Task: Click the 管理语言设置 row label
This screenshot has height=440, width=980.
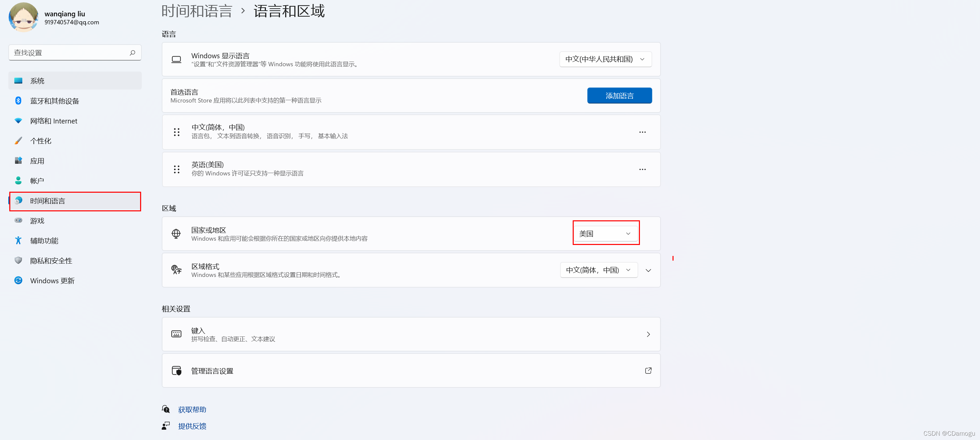Action: tap(212, 371)
